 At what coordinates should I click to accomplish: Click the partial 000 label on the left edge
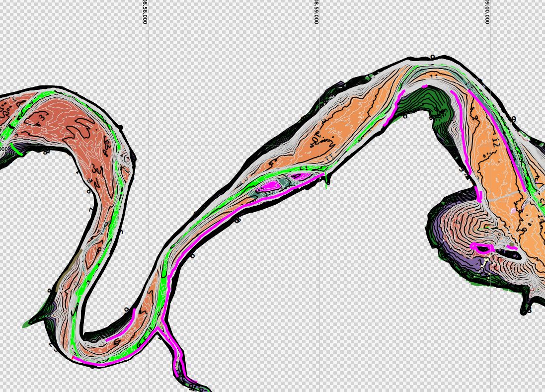[x=3, y=149]
